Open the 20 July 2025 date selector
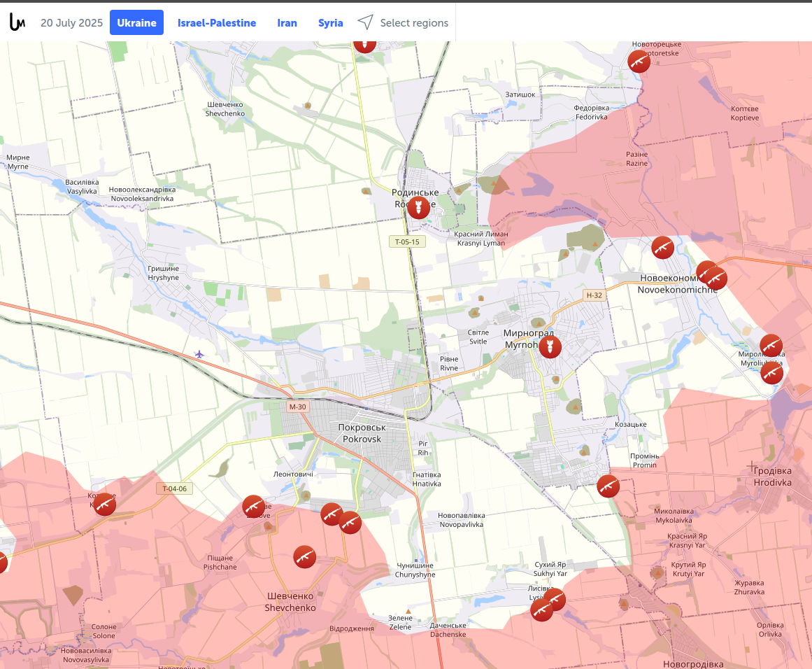The width and height of the screenshot is (812, 669). pyautogui.click(x=71, y=23)
